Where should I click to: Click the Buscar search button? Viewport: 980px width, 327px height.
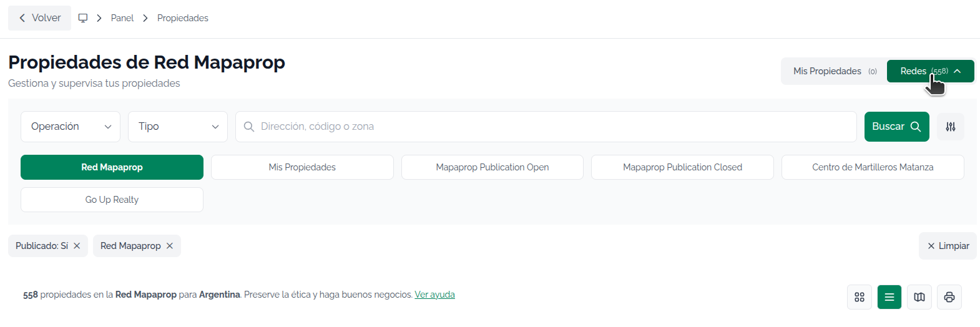coord(896,127)
